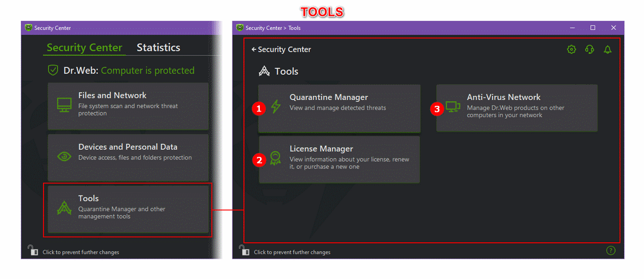Open the Tools tile in left window
Viewport: 644px width, 279px height.
point(128,209)
